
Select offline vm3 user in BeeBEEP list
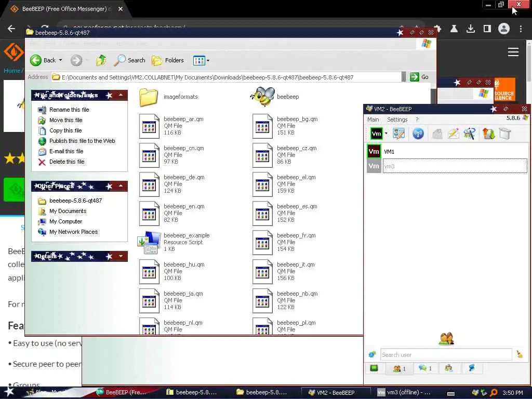(447, 166)
